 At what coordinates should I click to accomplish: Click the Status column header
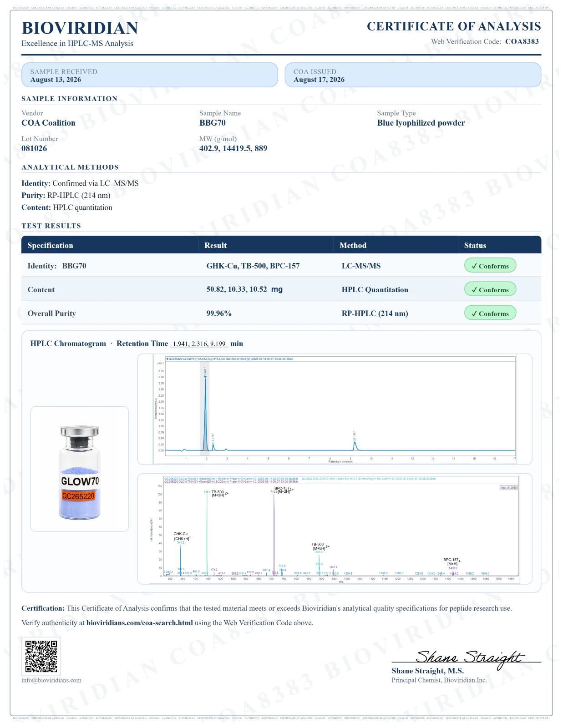(475, 245)
